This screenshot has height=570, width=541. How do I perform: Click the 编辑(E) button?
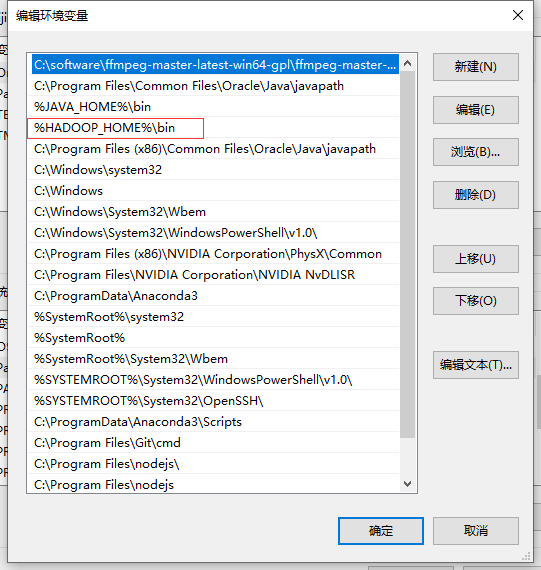click(476, 110)
